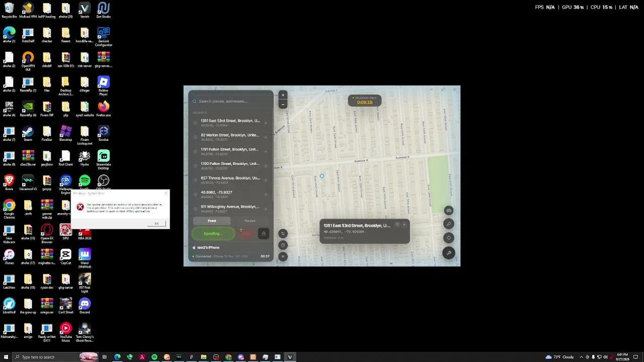This screenshot has height=362, width=644.
Task: Click the search places input field
Action: coord(231,101)
